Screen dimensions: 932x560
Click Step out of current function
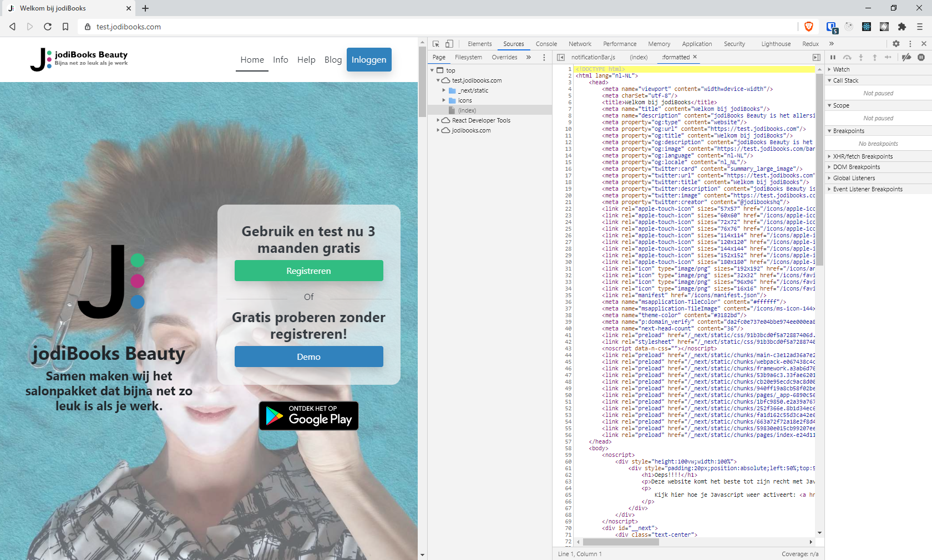click(x=875, y=57)
